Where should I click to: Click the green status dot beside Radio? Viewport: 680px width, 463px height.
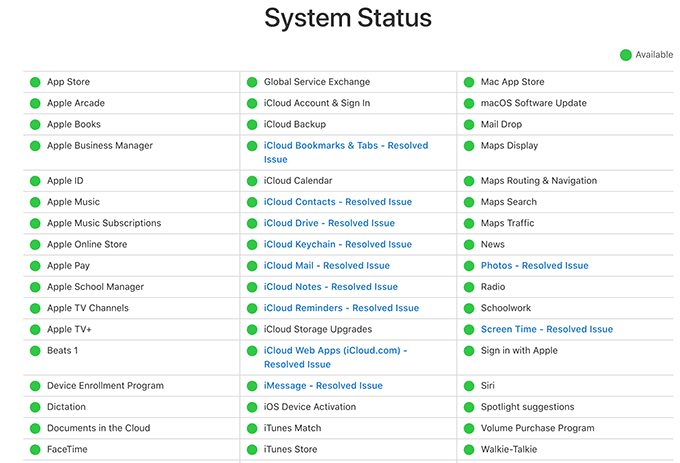click(x=469, y=287)
